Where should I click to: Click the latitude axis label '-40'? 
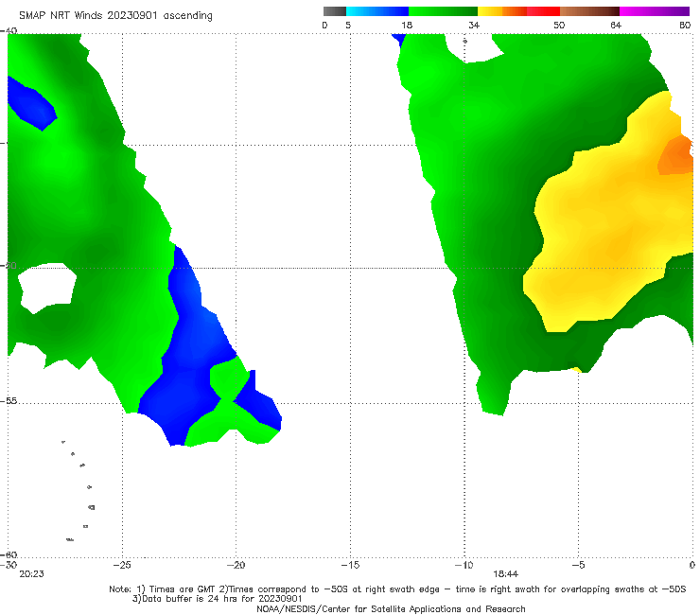(x=9, y=30)
